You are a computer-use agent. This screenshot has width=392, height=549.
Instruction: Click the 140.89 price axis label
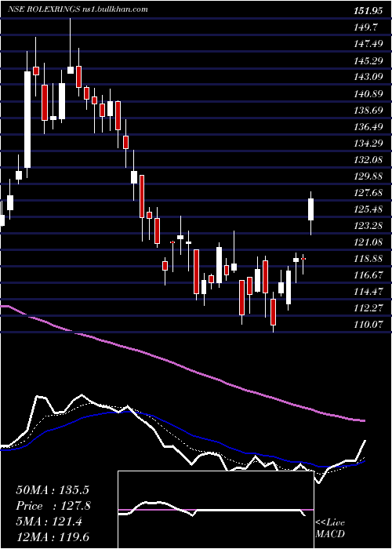tap(368, 94)
